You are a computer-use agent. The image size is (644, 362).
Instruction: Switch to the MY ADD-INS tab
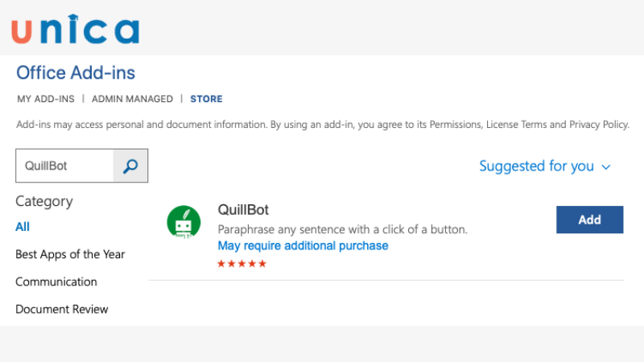pos(45,99)
